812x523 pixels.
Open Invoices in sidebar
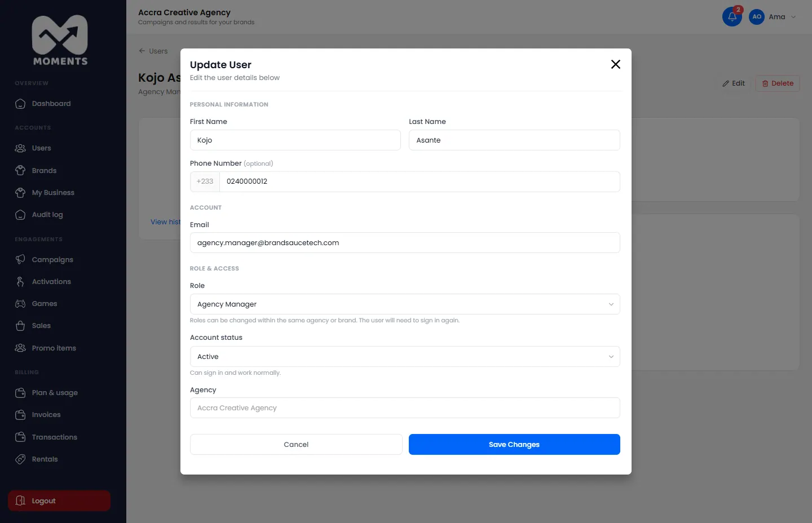[46, 415]
